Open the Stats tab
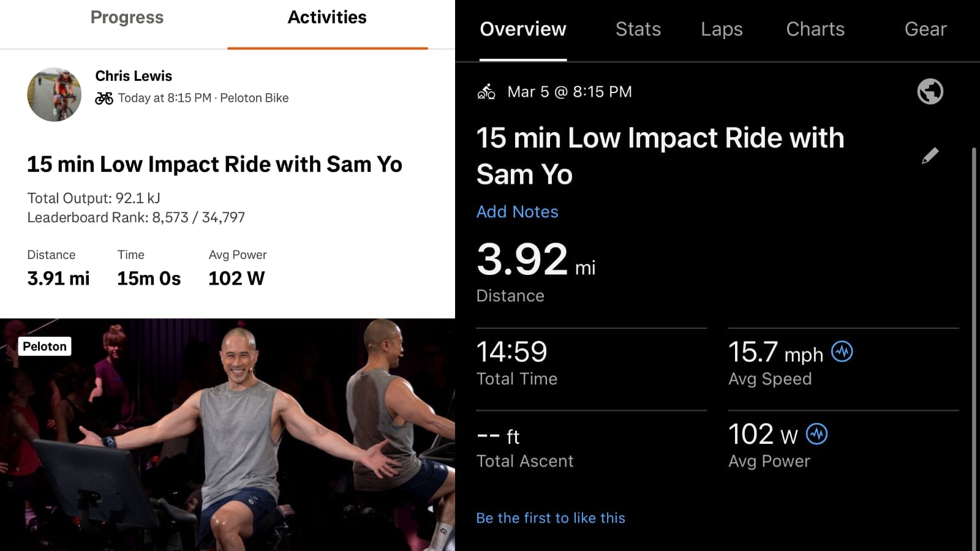This screenshot has height=551, width=980. (x=638, y=29)
